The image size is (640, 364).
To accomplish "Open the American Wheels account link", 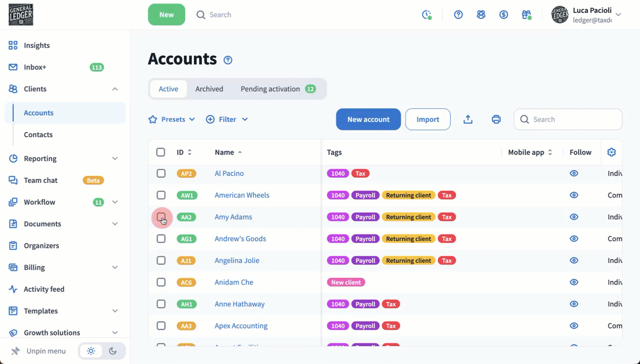I will (242, 195).
